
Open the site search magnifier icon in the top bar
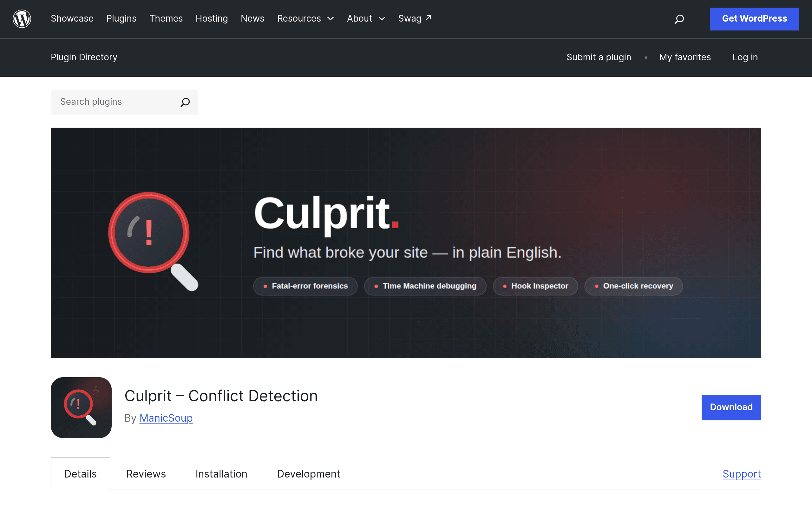pos(679,19)
